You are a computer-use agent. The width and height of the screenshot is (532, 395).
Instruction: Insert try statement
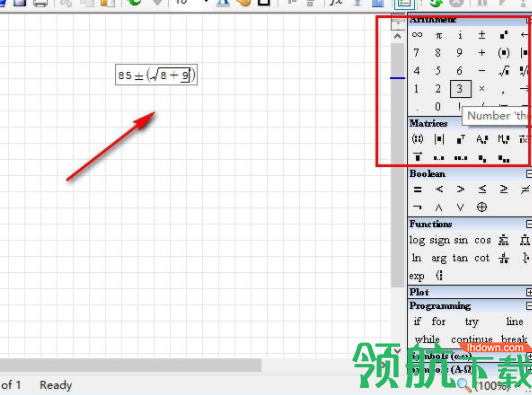[x=472, y=322]
